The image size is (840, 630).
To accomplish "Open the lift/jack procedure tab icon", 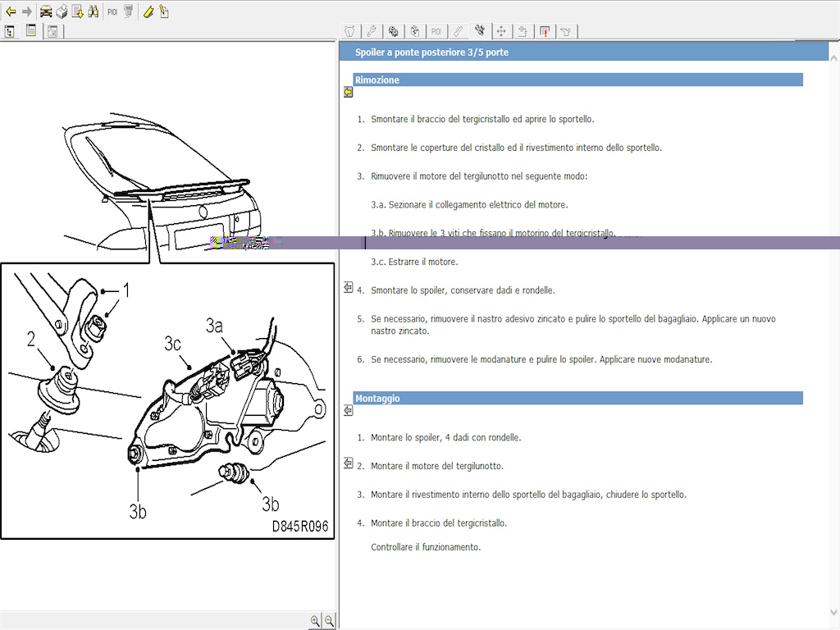I will coord(523,32).
